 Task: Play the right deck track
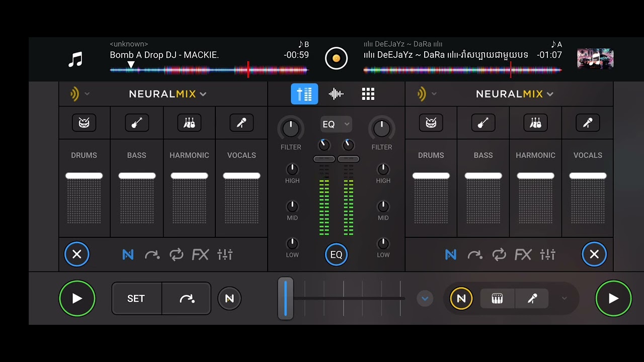[613, 299]
